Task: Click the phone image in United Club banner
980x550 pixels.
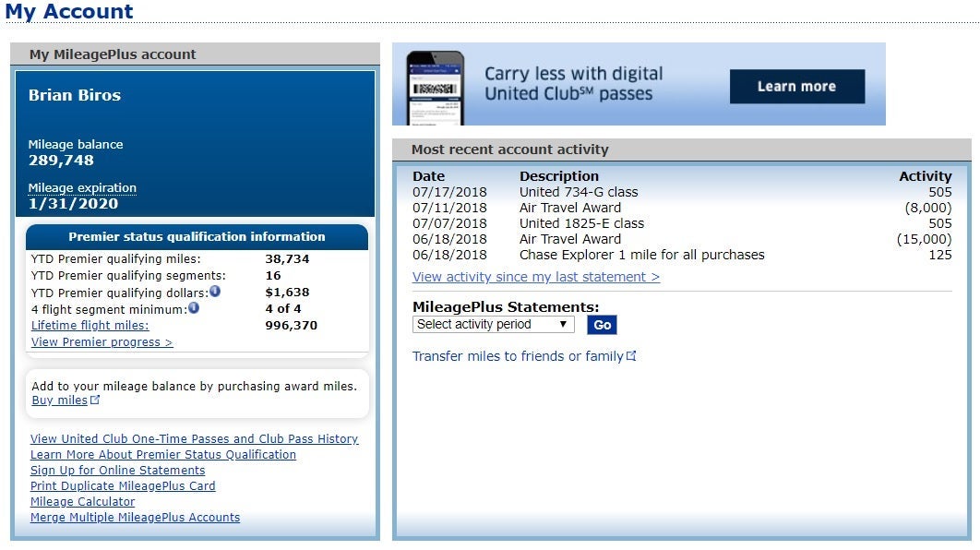Action: coord(435,88)
